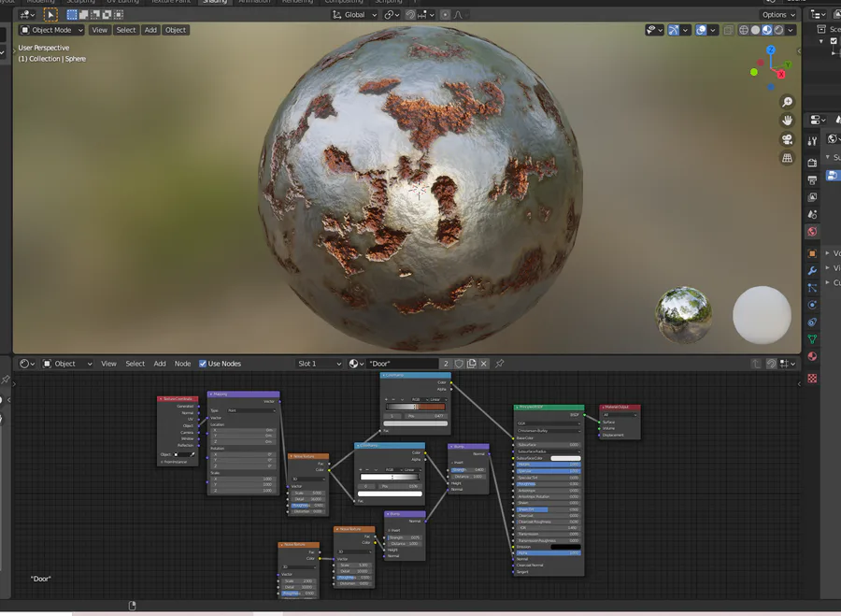Toggle X-ray mode in viewport
Viewport: 841px width, 616px height.
coord(728,30)
